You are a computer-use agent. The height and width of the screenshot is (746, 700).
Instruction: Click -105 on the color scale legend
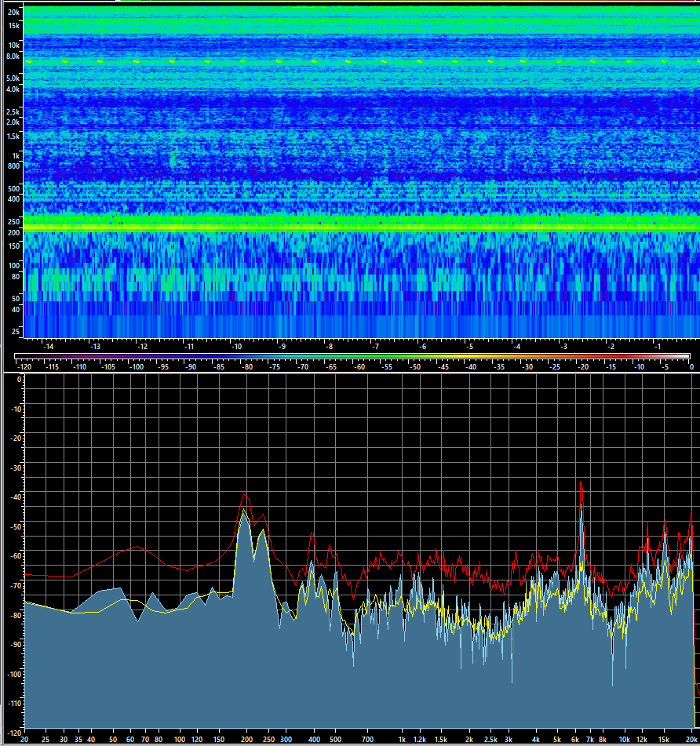point(108,367)
